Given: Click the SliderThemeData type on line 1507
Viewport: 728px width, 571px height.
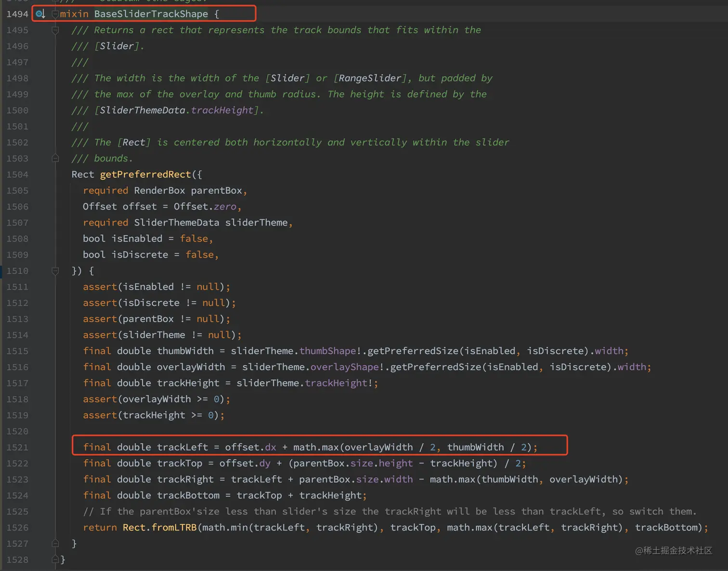Looking at the screenshot, I should tap(177, 223).
